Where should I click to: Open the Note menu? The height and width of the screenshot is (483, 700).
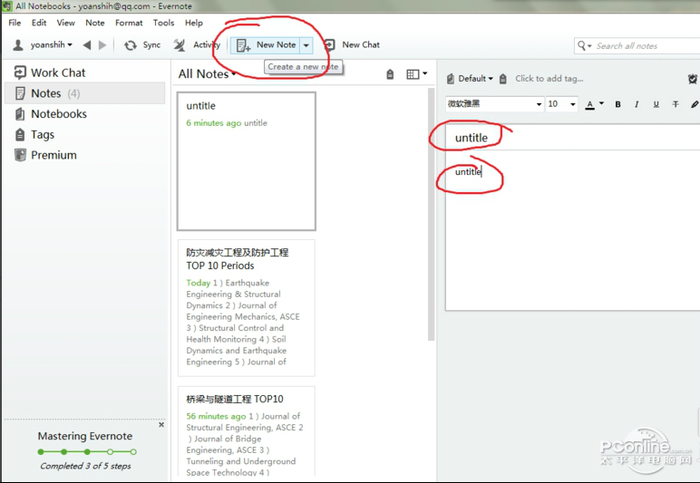[x=95, y=23]
